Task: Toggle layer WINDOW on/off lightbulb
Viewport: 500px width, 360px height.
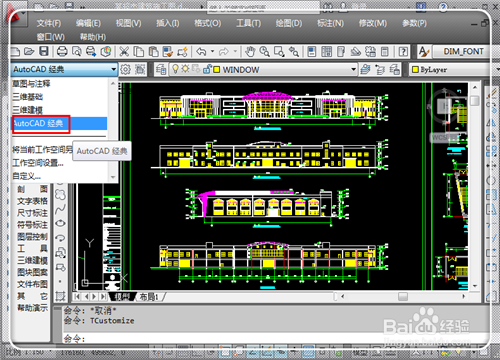Action: tap(175, 69)
